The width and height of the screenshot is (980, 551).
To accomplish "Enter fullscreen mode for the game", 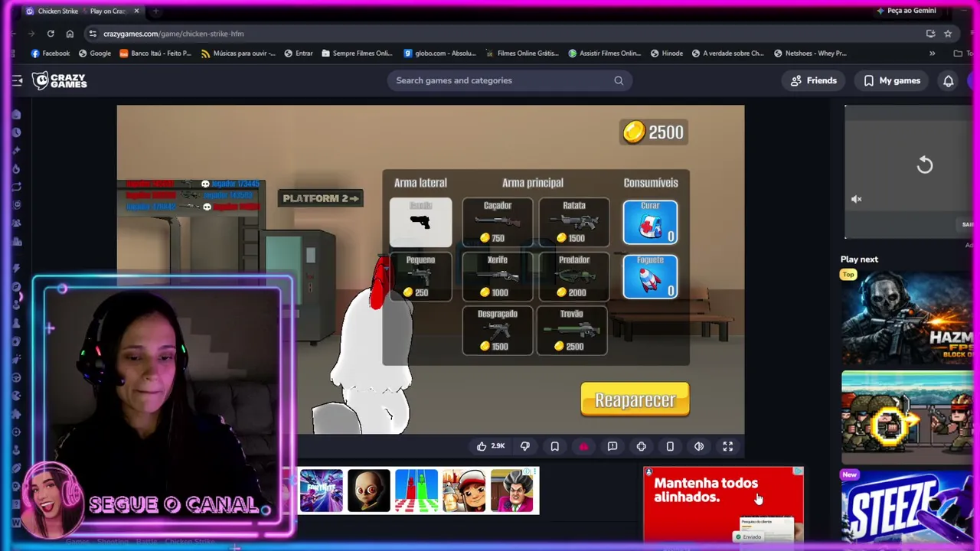I will pos(728,446).
